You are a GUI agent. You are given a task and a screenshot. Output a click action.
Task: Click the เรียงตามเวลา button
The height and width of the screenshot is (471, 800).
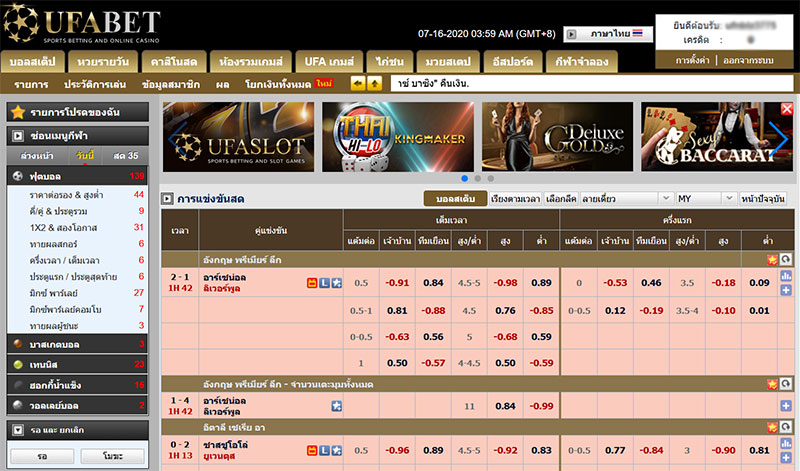pyautogui.click(x=515, y=199)
